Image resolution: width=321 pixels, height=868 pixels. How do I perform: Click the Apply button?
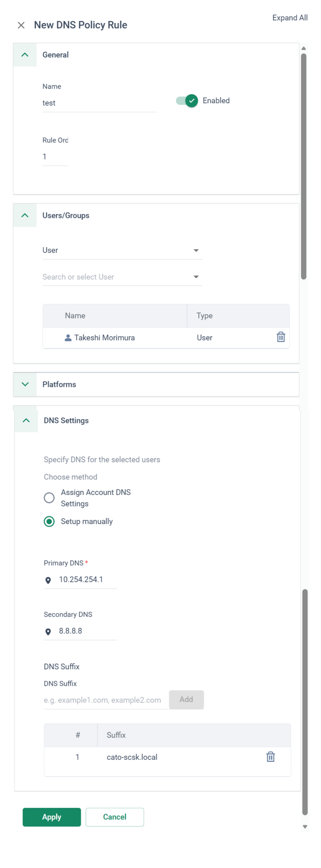(x=52, y=817)
